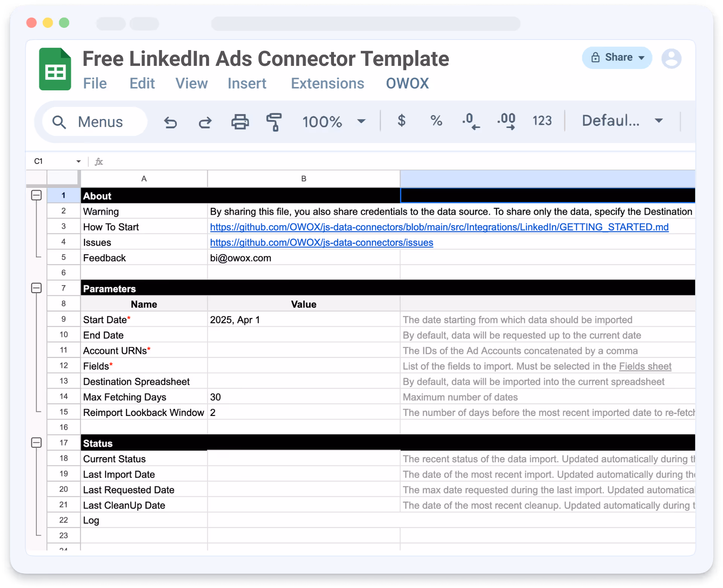Select column A header
723x588 pixels.
pos(144,179)
